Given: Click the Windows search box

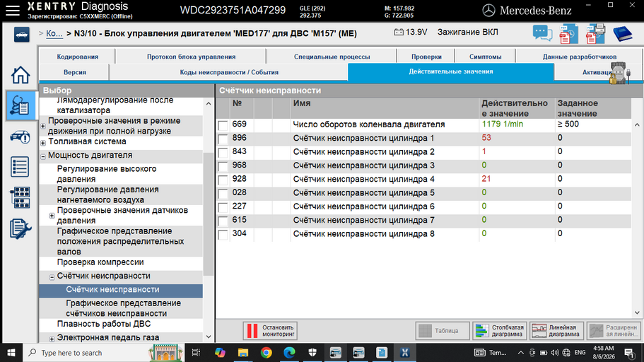Looking at the screenshot, I should click(86, 353).
